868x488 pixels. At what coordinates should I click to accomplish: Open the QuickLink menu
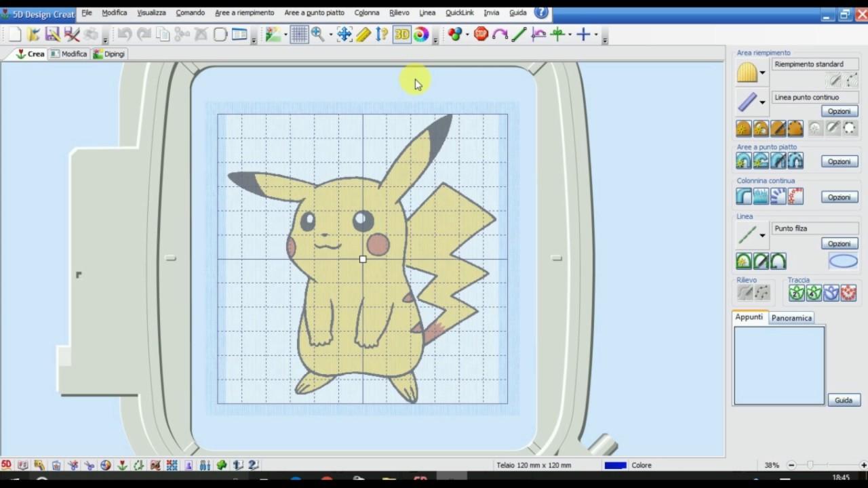pyautogui.click(x=460, y=12)
